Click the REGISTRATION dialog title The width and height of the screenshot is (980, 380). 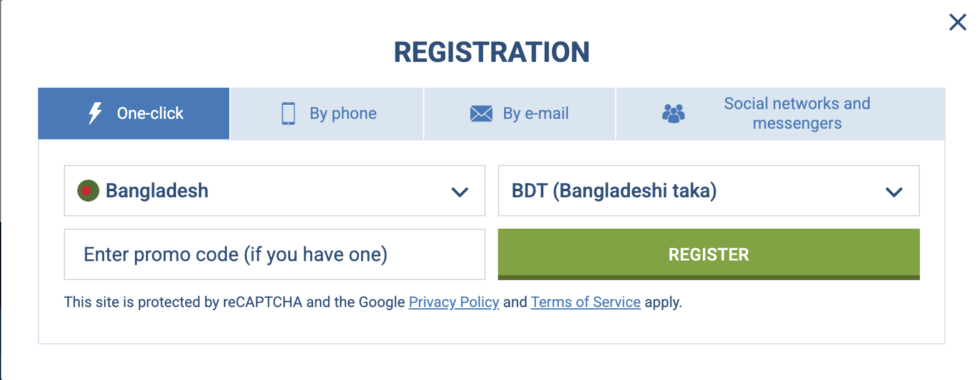(x=490, y=52)
